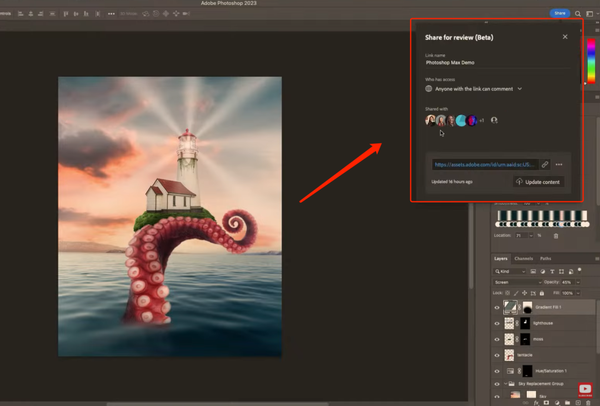
Task: Click the copy link chain icon
Action: coord(545,165)
